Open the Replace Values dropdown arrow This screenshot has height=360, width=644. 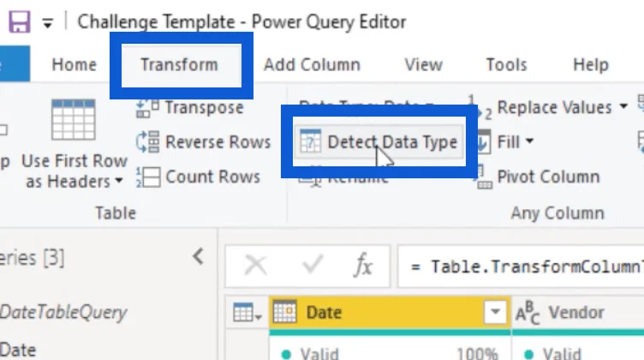623,107
